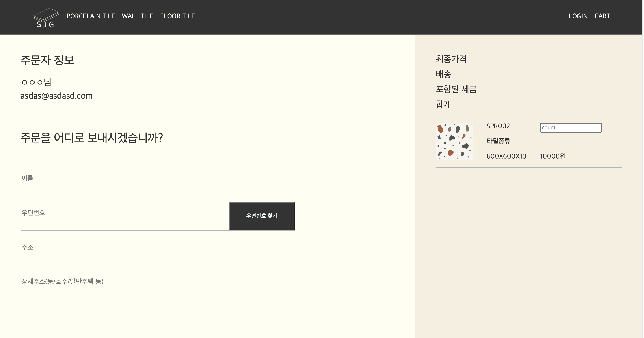Click the 10000원 price label
The height and width of the screenshot is (338, 644).
553,156
